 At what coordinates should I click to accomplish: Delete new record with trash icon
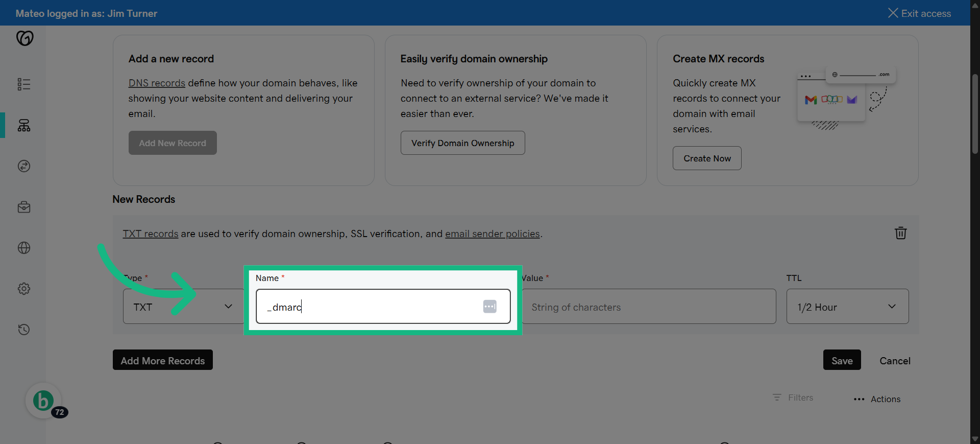point(901,233)
